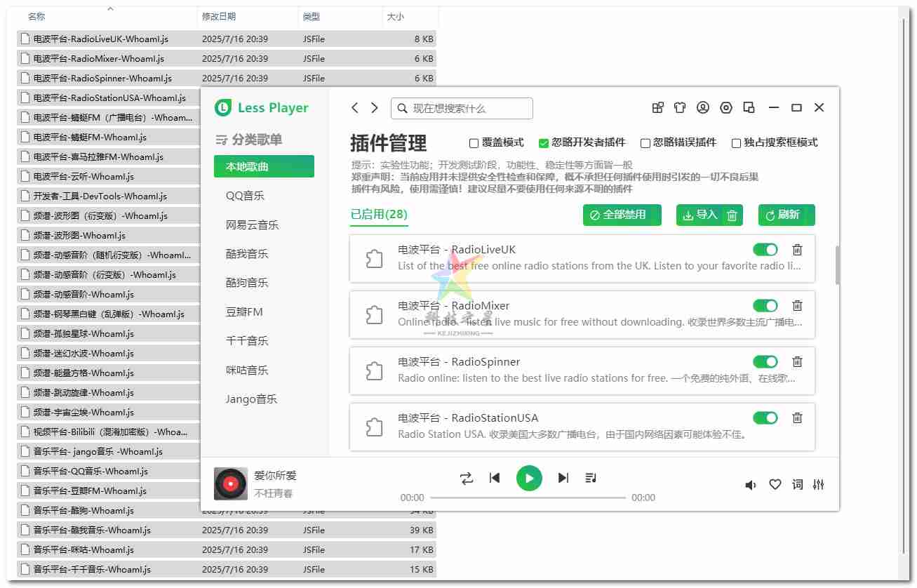Delete the RadioLiveUK plugin with trash icon
Image resolution: width=917 pixels, height=588 pixels.
click(797, 250)
